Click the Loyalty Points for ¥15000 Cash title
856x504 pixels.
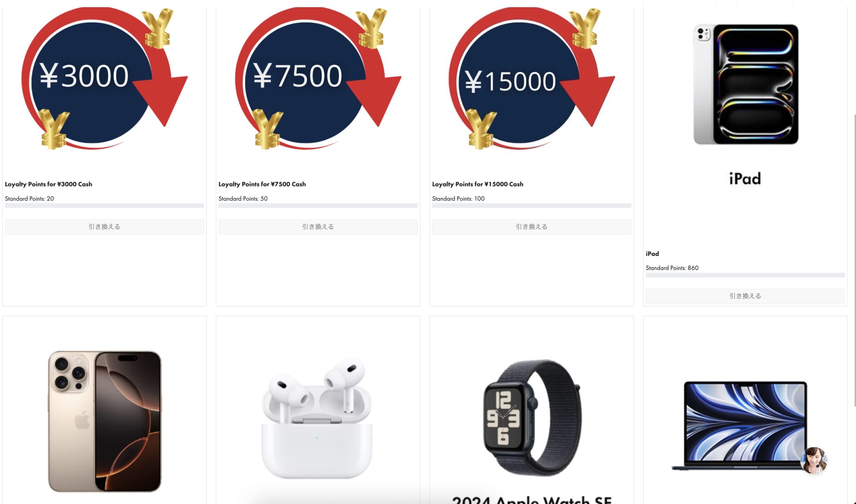click(x=477, y=184)
